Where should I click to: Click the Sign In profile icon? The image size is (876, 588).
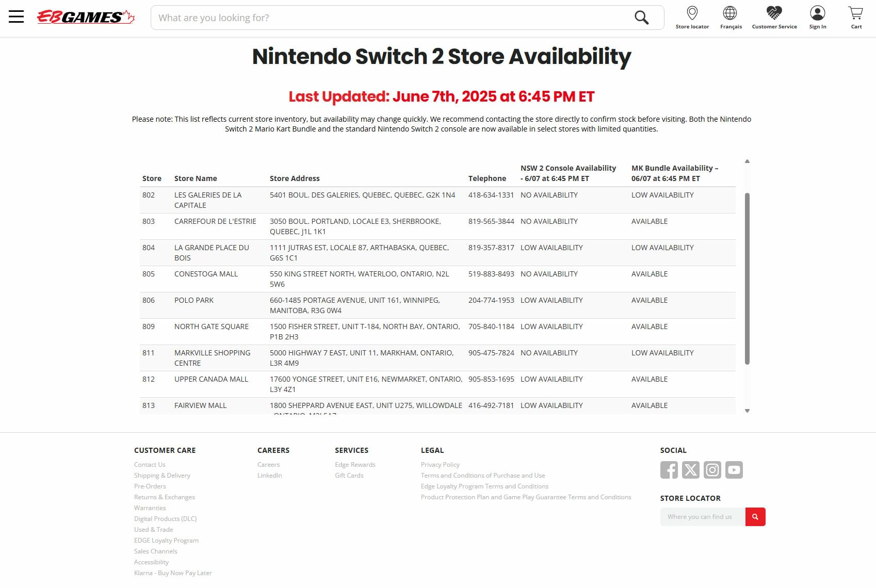click(x=818, y=13)
